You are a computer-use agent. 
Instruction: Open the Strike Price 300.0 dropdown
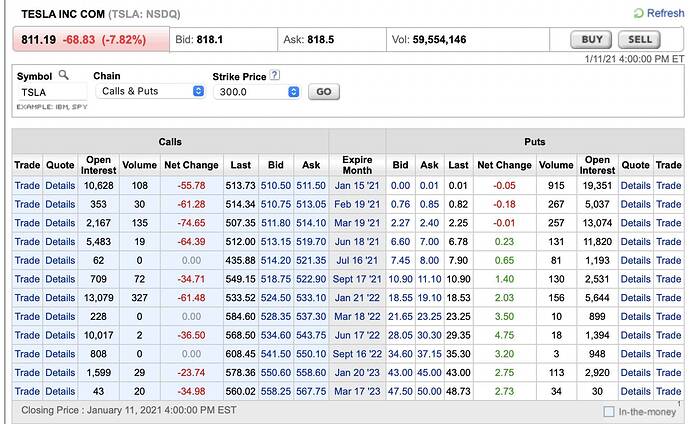tap(257, 92)
